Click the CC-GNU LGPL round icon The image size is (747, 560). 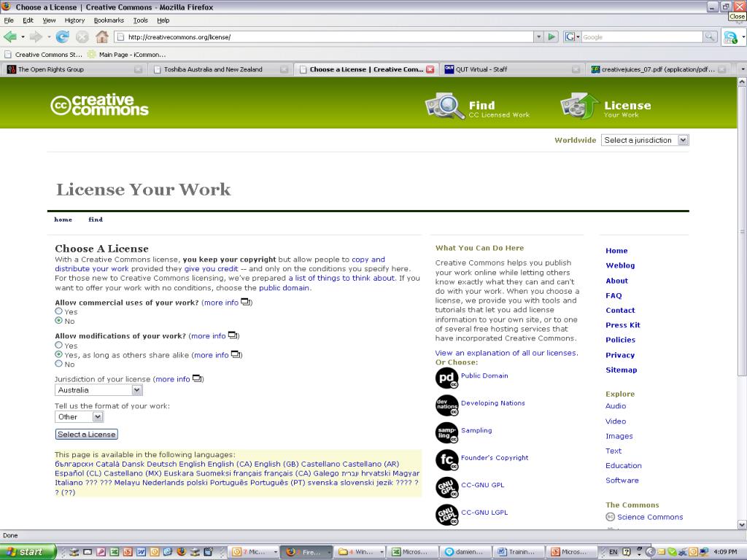coord(447,515)
